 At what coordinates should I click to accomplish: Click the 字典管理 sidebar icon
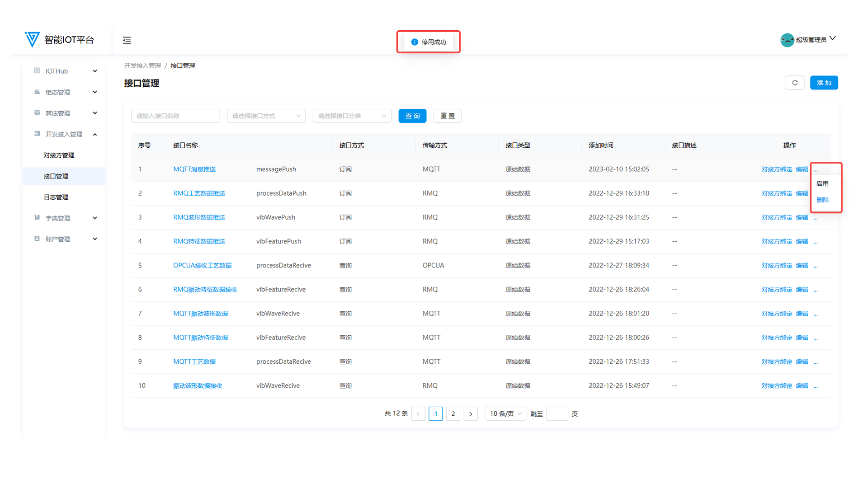[37, 218]
